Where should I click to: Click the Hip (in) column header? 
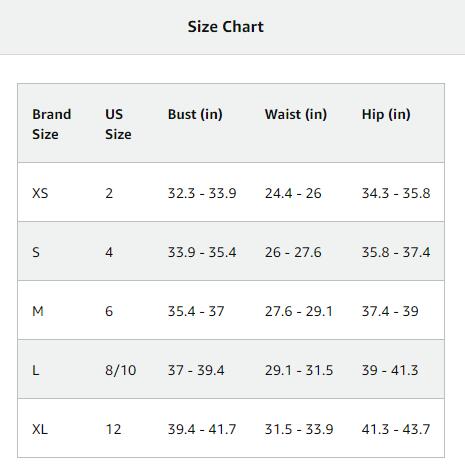(386, 114)
